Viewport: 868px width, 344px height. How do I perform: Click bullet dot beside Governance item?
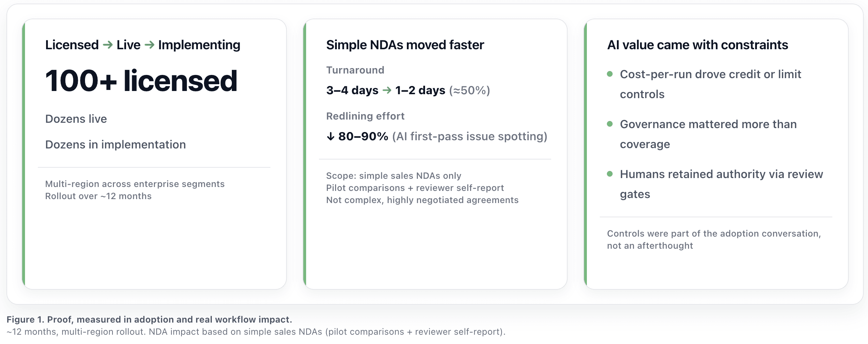click(x=610, y=124)
